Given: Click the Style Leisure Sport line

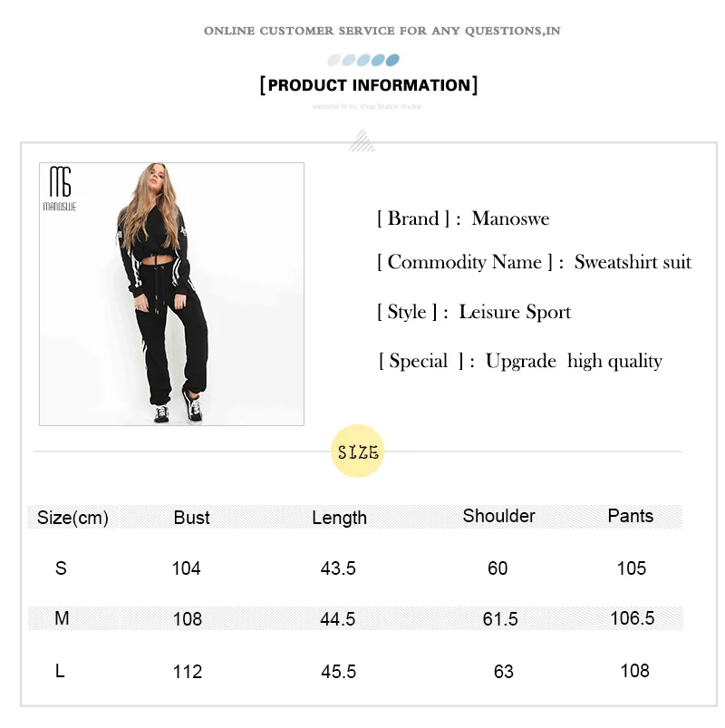Looking at the screenshot, I should point(474,312).
